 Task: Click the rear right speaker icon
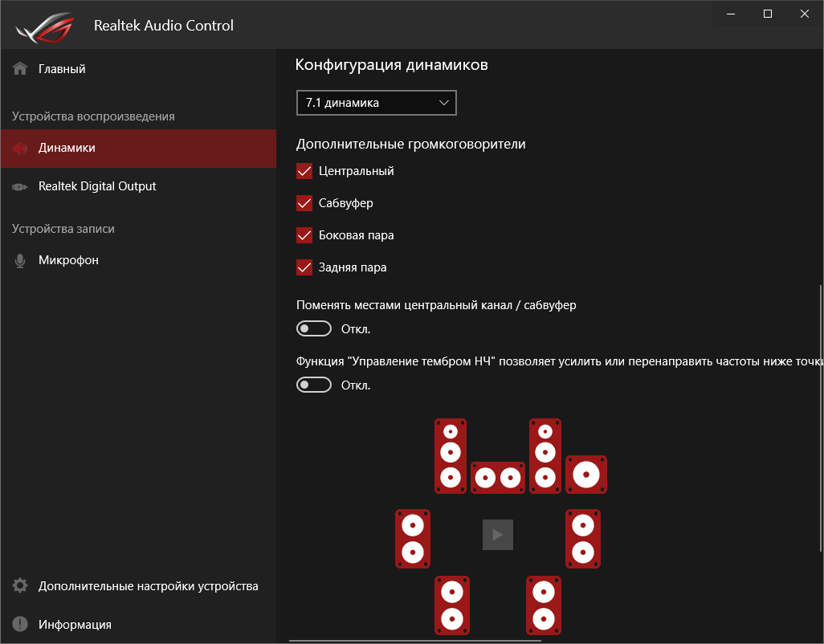coord(545,605)
